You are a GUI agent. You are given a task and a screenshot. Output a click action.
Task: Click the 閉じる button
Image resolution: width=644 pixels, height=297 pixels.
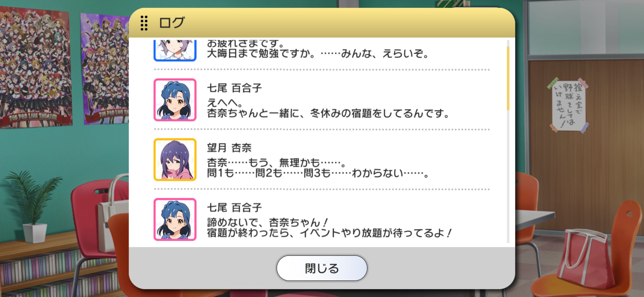(322, 268)
